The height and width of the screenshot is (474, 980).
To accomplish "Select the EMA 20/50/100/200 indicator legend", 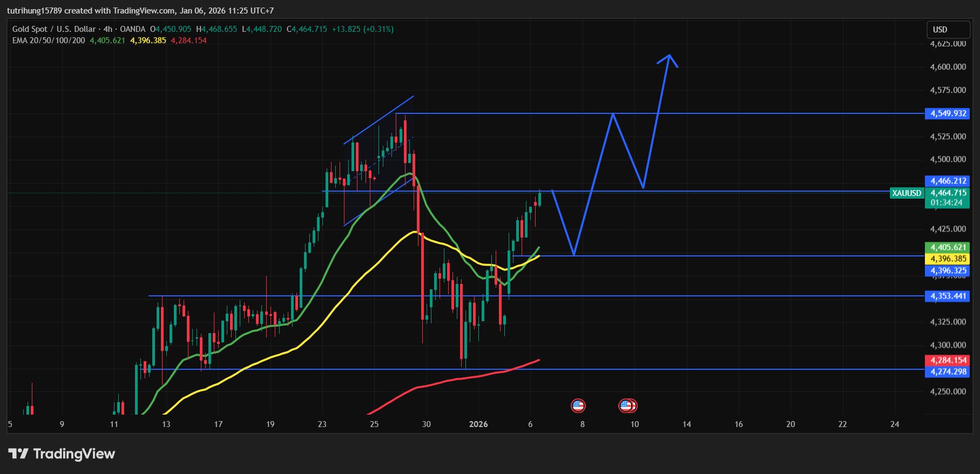I will coord(49,40).
